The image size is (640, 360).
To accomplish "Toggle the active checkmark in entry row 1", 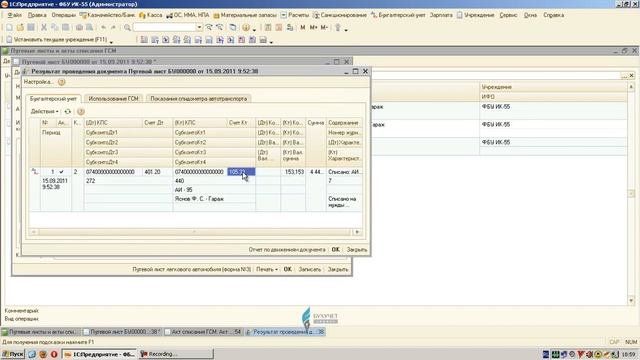I will click(x=61, y=172).
